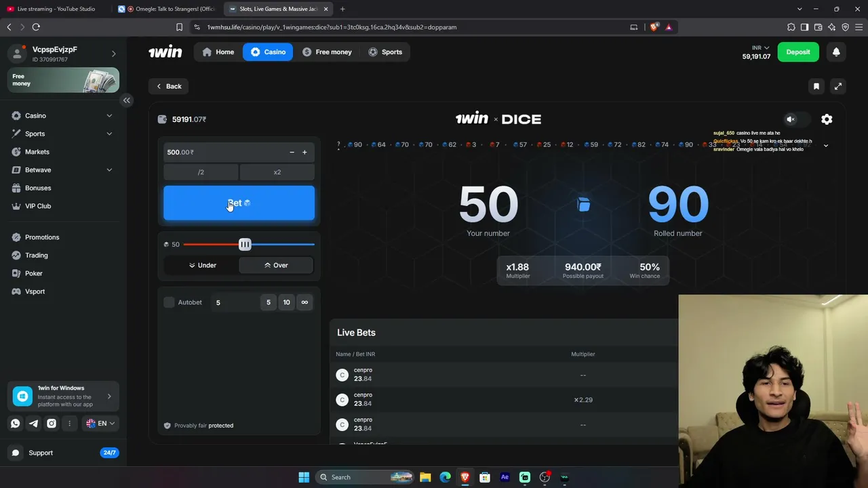The image size is (868, 488).
Task: Open Windows Start menu
Action: (304, 477)
